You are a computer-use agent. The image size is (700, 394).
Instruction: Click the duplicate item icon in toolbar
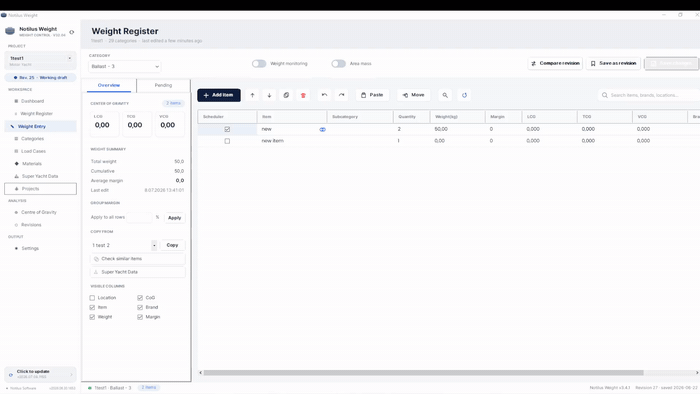[x=286, y=95]
